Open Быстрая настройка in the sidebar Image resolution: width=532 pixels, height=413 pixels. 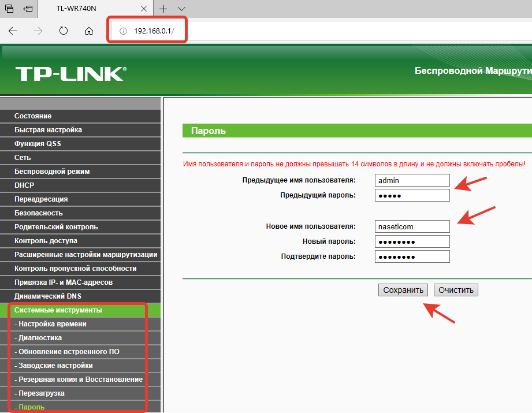(80, 130)
